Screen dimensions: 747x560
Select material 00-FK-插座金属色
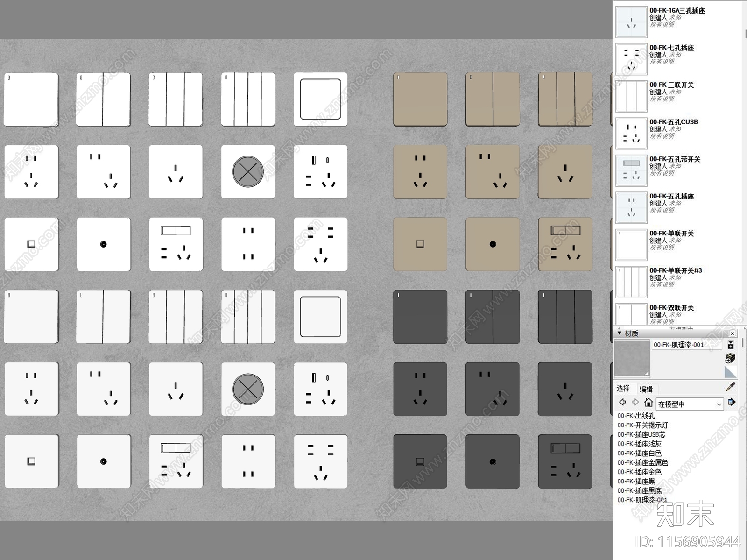[642, 462]
